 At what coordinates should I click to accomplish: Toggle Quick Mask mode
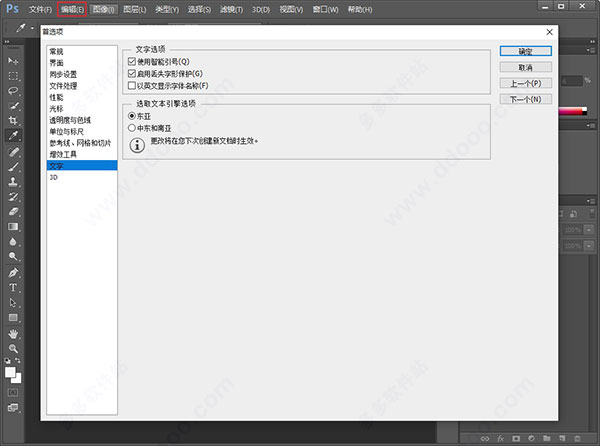13,393
